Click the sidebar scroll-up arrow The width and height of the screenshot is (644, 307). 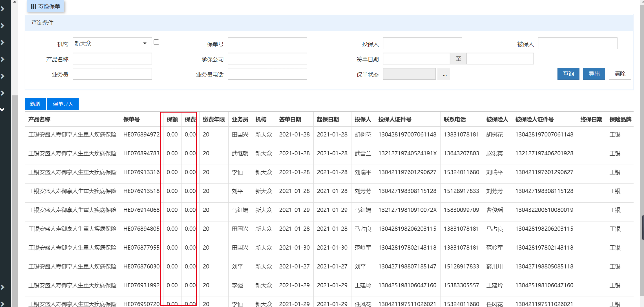coord(15,2)
